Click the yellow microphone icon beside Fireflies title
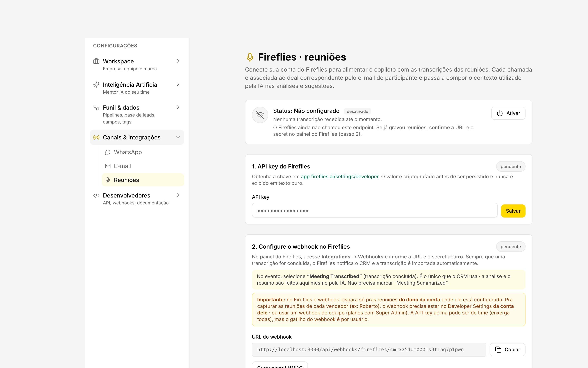 (x=249, y=57)
